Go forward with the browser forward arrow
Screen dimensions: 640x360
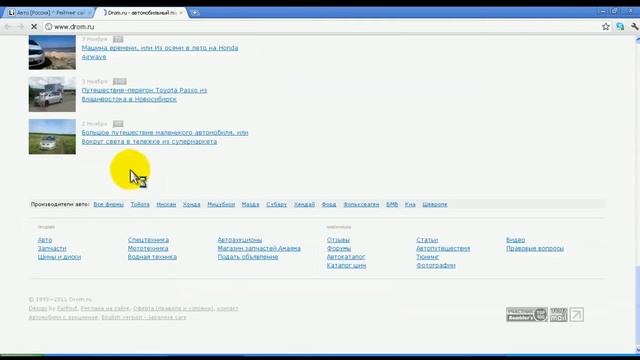tap(21, 27)
